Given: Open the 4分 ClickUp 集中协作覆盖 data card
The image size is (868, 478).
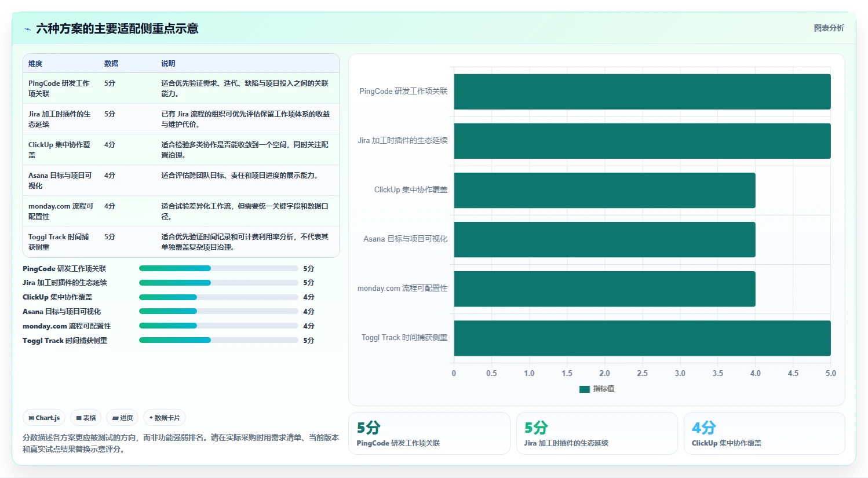Looking at the screenshot, I should [x=764, y=433].
